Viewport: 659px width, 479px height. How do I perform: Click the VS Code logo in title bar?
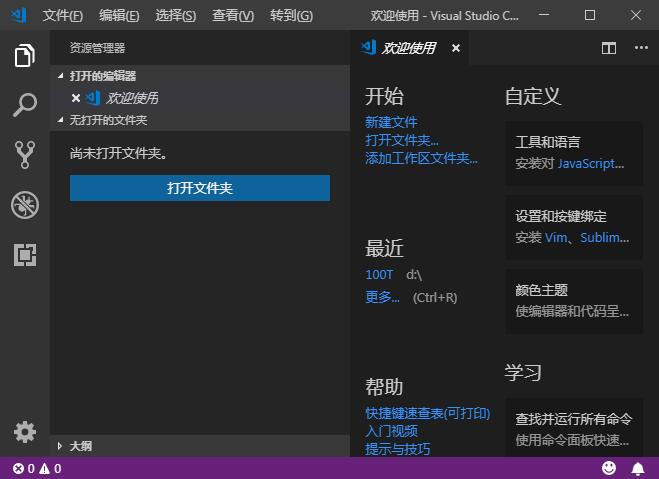[19, 15]
